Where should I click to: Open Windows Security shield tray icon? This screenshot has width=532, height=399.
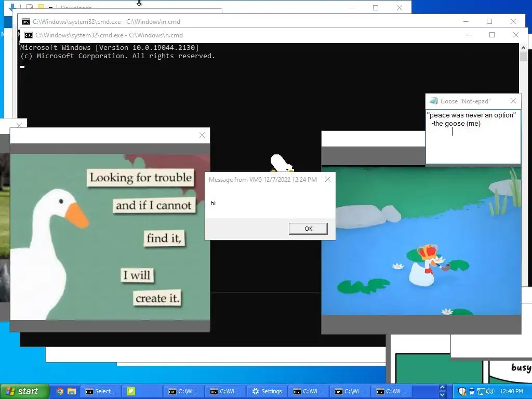tap(462, 391)
